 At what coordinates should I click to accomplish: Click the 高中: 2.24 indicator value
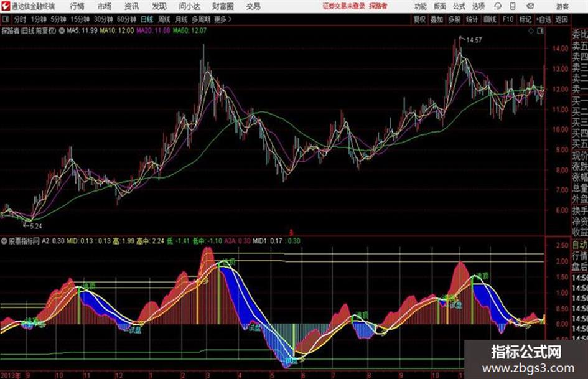pyautogui.click(x=151, y=241)
